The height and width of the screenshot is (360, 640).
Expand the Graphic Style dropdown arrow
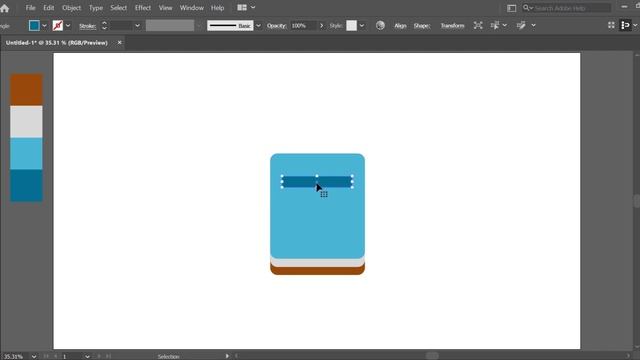(x=362, y=26)
